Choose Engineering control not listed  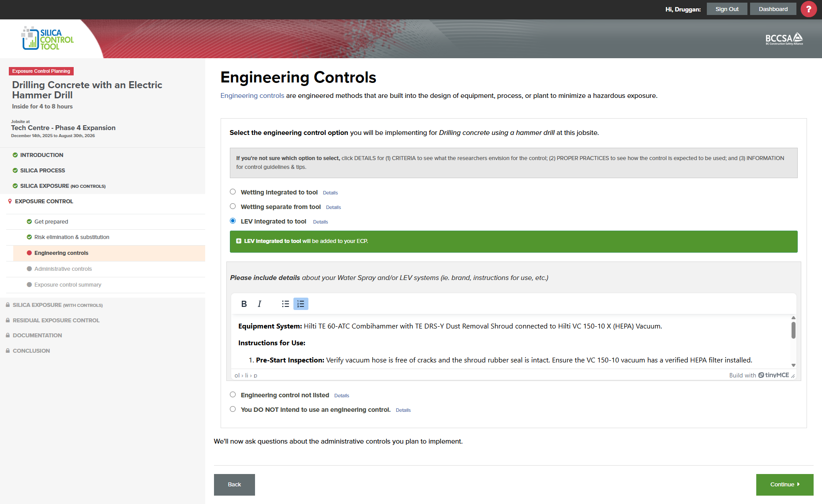click(x=233, y=394)
